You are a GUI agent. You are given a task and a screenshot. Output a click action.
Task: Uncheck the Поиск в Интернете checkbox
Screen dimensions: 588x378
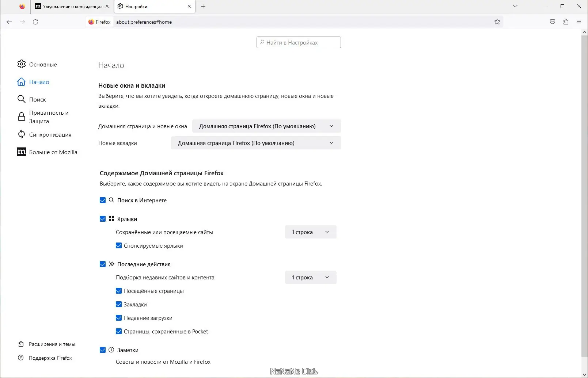coord(103,200)
